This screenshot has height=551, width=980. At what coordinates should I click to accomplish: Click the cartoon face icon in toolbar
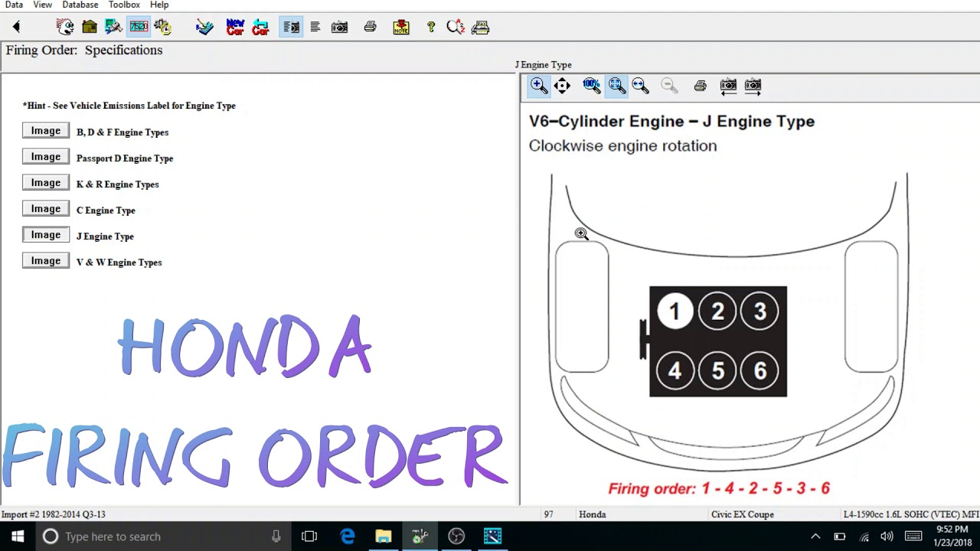[x=65, y=28]
